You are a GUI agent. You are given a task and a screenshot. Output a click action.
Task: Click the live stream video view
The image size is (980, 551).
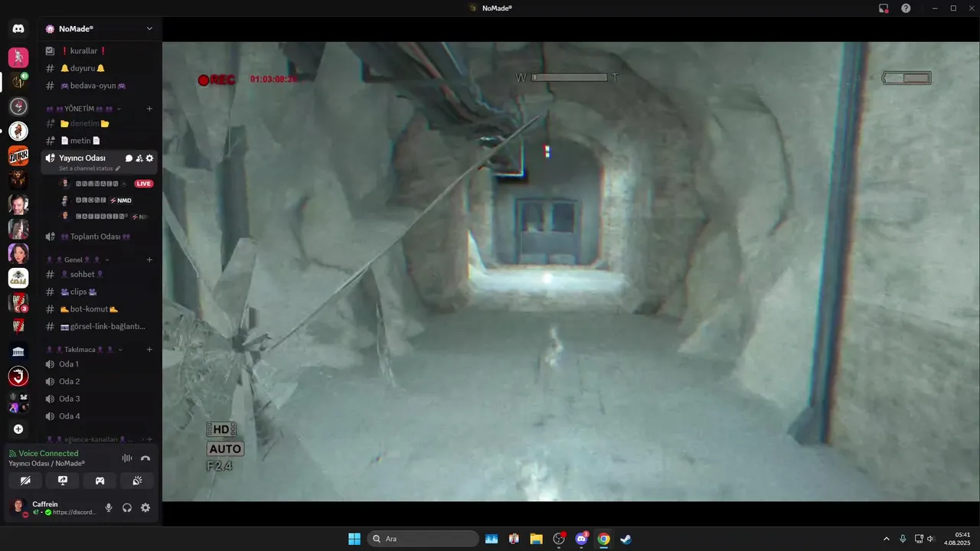[x=571, y=272]
